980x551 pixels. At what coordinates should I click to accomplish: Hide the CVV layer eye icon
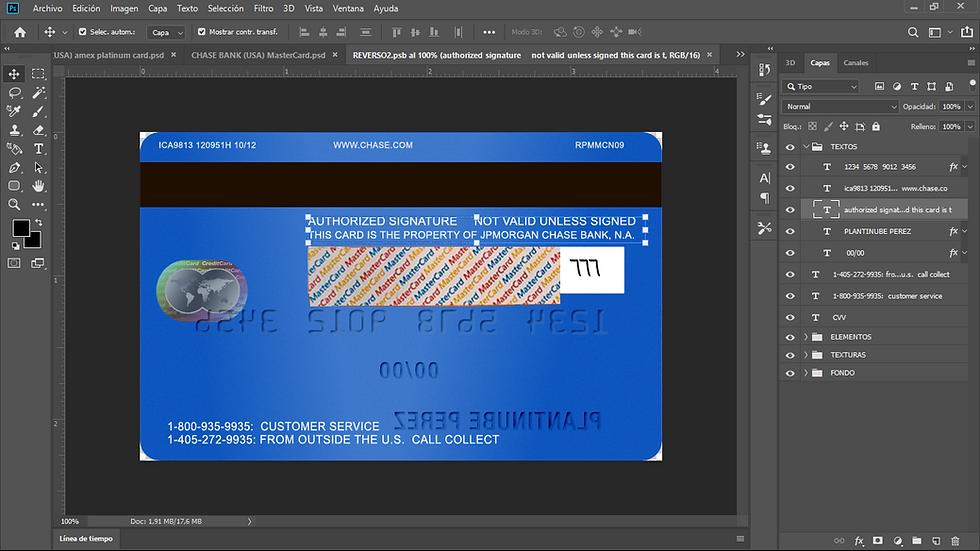pos(790,317)
